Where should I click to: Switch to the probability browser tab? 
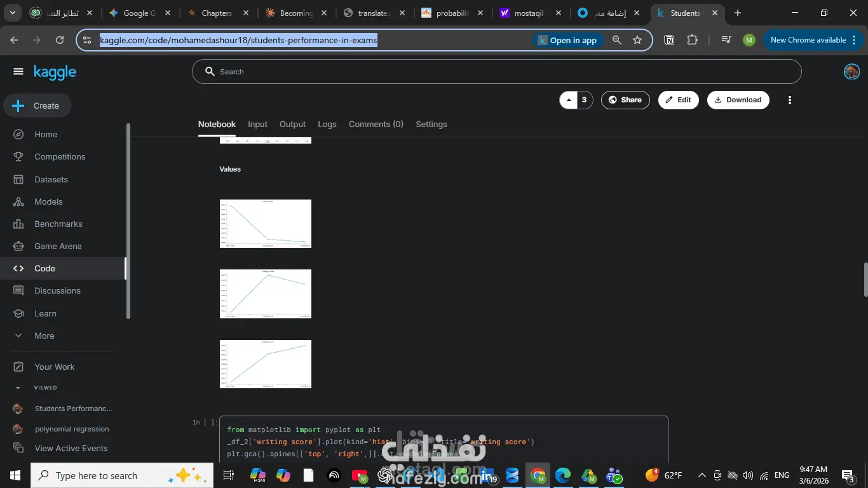click(x=452, y=13)
